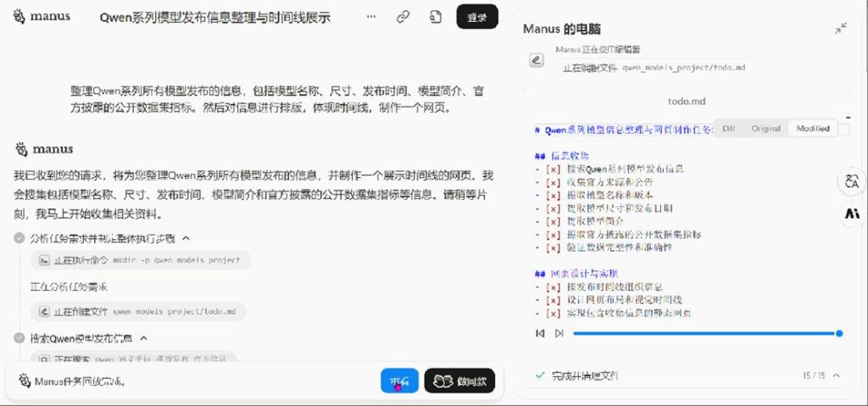
Task: Select the Modified view
Action: (x=812, y=129)
